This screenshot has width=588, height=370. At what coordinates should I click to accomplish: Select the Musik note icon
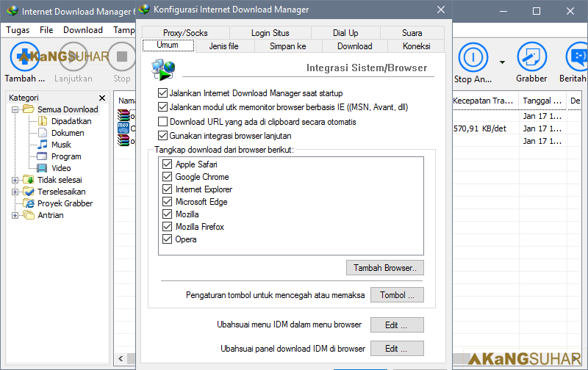pyautogui.click(x=43, y=144)
